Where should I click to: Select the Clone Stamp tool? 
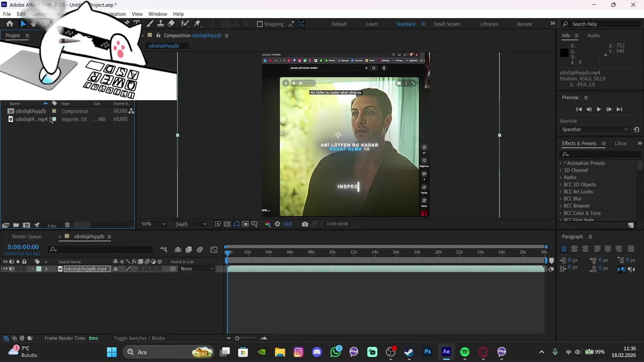pos(160,24)
